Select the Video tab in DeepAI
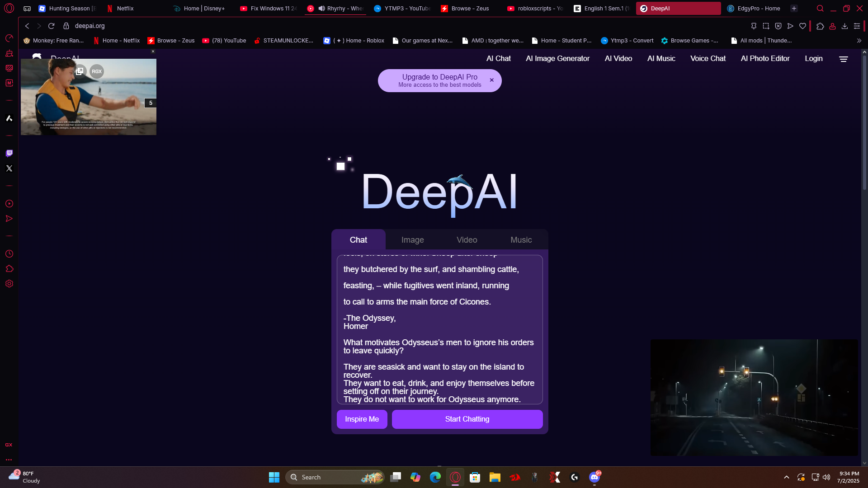The height and width of the screenshot is (488, 868). point(467,240)
